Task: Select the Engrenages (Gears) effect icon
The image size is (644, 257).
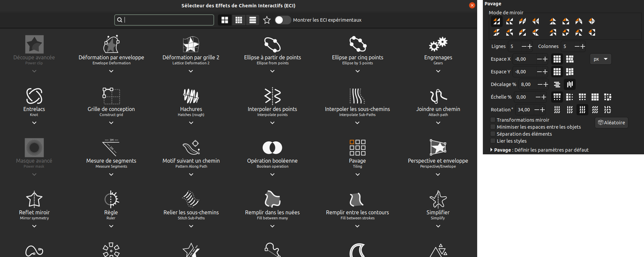Action: pos(438,45)
